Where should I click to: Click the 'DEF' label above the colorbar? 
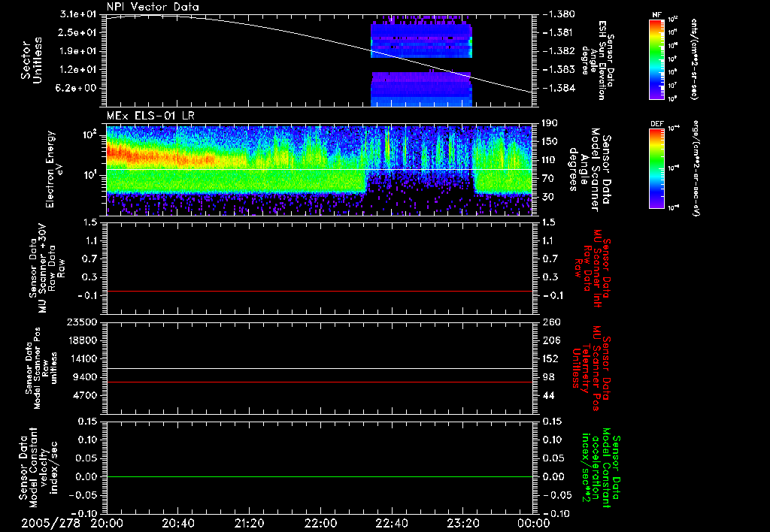(657, 124)
